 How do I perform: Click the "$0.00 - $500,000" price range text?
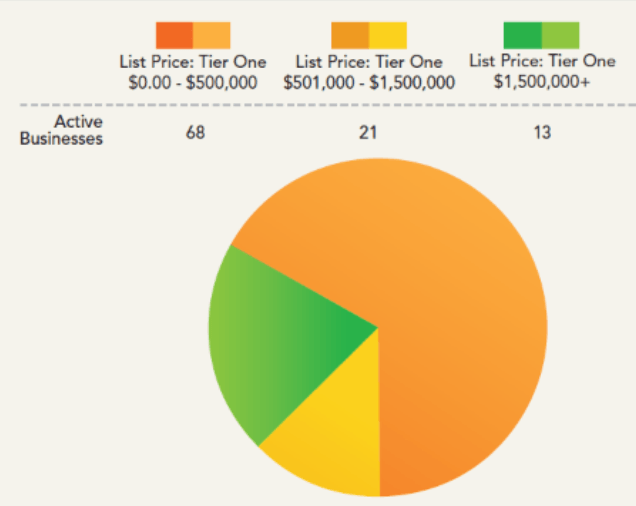tap(193, 81)
